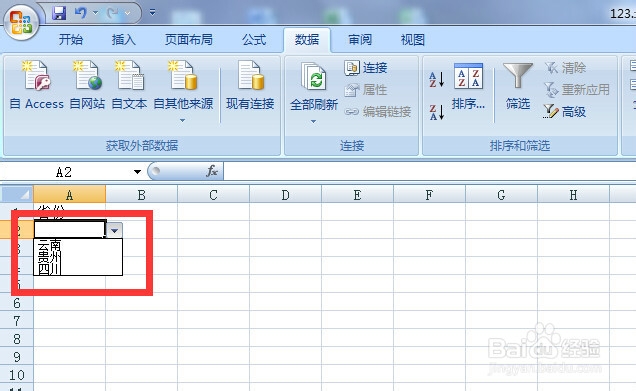Click the 属性 button
This screenshot has width=636, height=391.
pyautogui.click(x=365, y=90)
